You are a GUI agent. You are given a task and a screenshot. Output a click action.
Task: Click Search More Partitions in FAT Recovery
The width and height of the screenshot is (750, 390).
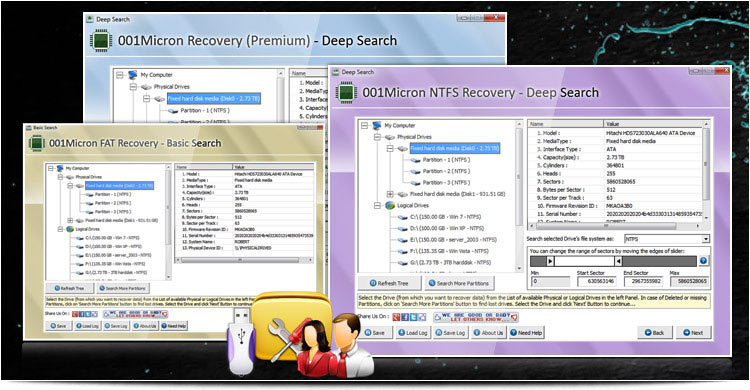click(x=123, y=288)
